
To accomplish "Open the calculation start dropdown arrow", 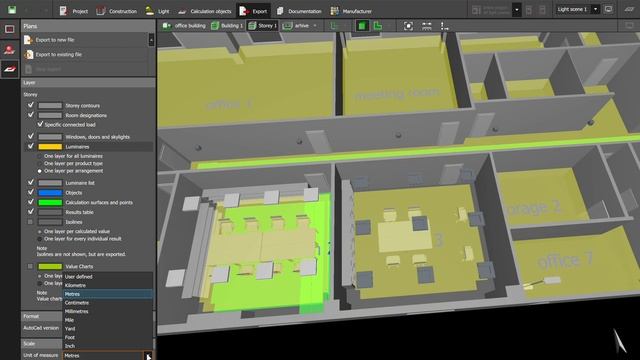I will coord(517,10).
